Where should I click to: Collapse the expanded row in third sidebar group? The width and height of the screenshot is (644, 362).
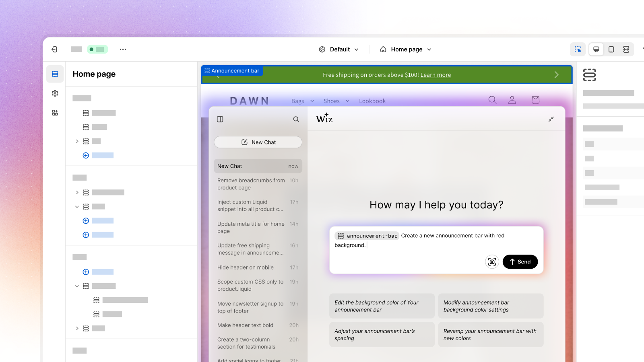[x=77, y=286]
